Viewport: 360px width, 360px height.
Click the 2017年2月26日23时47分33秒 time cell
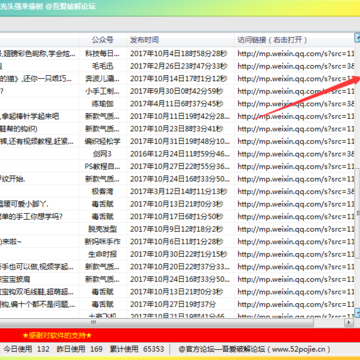(180, 66)
